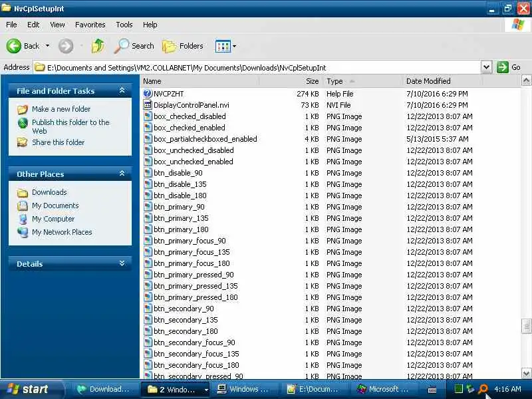This screenshot has width=532, height=399.
Task: Sort files by Name column header
Action: 199,81
